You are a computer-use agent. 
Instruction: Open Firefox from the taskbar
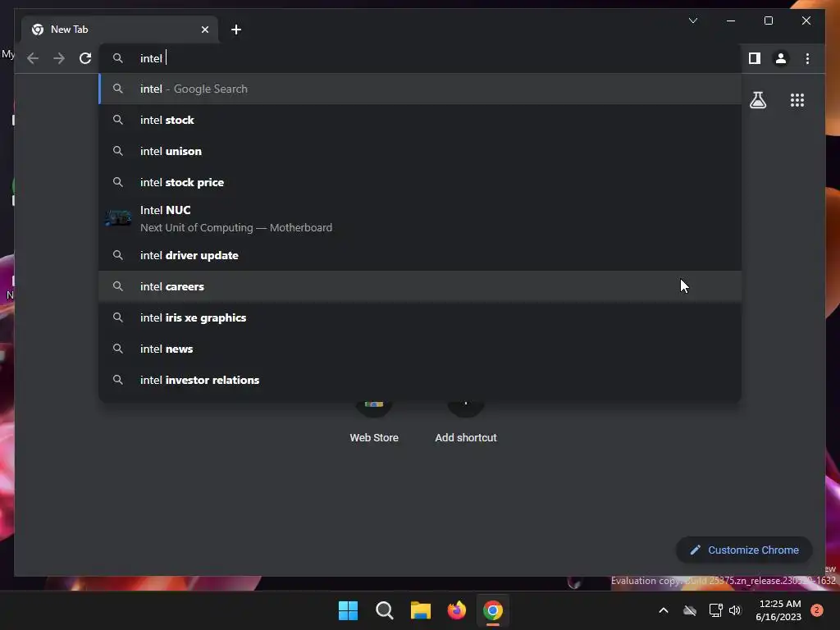(456, 610)
